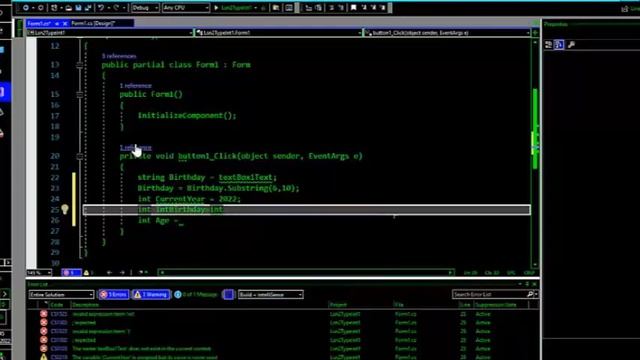Click the Open File toolbar icon
Image resolution: width=640 pixels, height=360 pixels.
(x=68, y=8)
